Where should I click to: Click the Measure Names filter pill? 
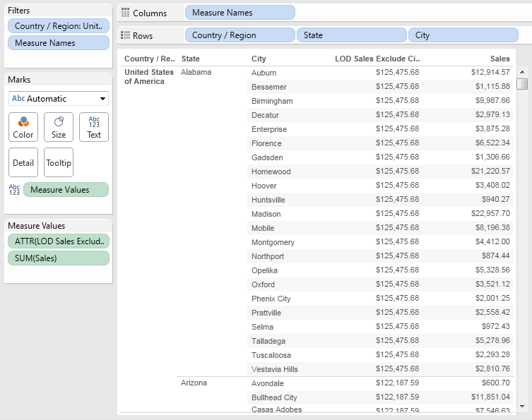coord(59,43)
